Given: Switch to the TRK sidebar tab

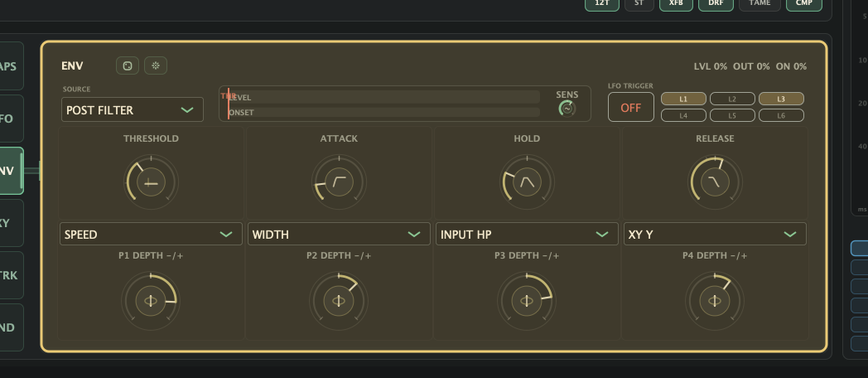Looking at the screenshot, I should [10, 275].
